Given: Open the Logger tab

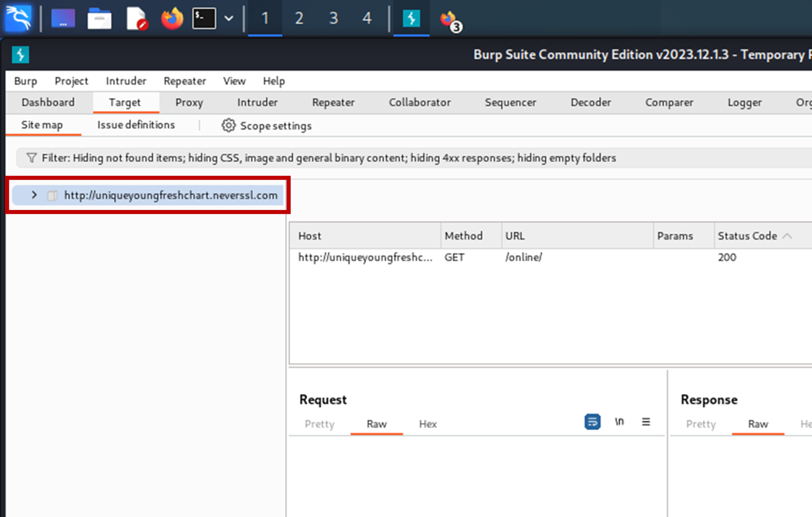Looking at the screenshot, I should [745, 102].
